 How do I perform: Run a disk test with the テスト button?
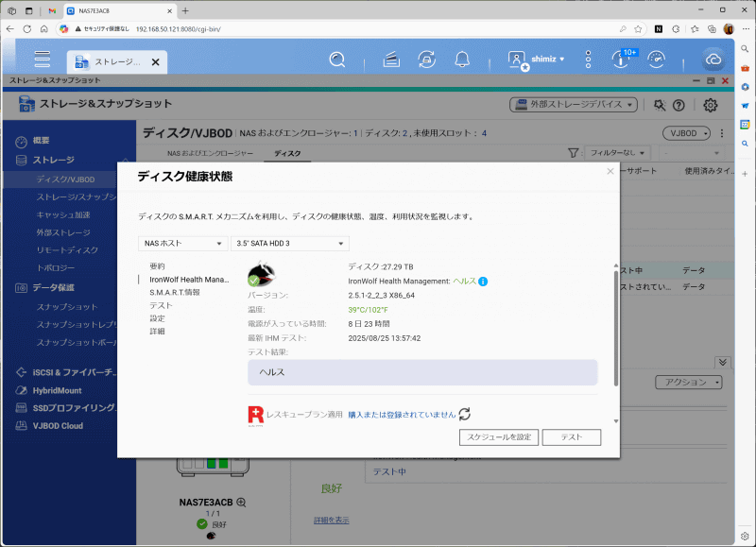pyautogui.click(x=571, y=436)
